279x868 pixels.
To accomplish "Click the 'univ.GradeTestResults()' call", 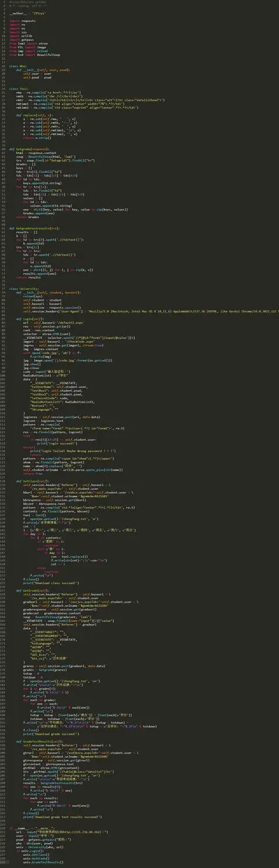I will [44, 864].
